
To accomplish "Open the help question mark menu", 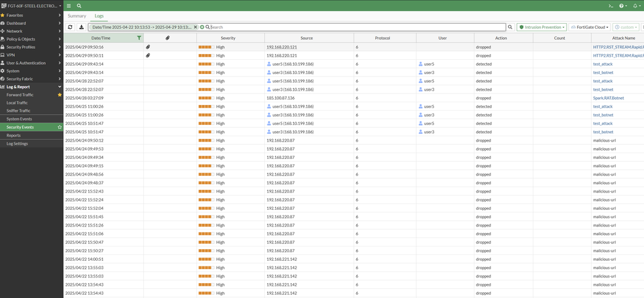I will coord(622,6).
